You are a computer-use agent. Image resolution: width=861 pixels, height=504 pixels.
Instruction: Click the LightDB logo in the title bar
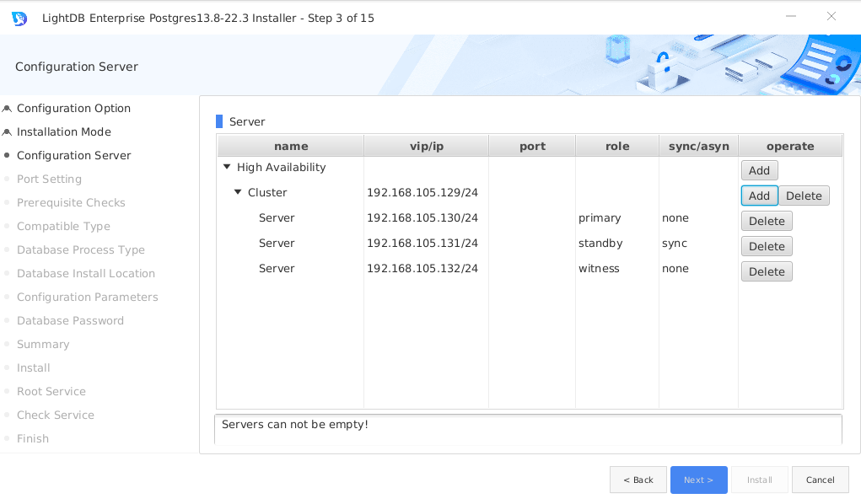pos(19,18)
